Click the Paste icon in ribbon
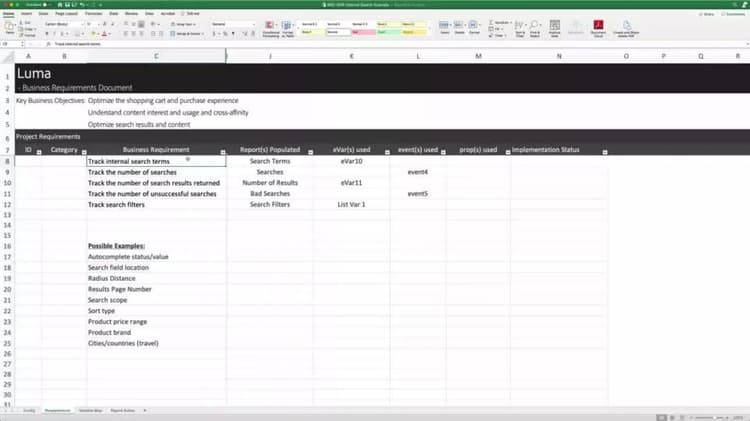Viewport: 750px width, 421px height. pyautogui.click(x=9, y=26)
